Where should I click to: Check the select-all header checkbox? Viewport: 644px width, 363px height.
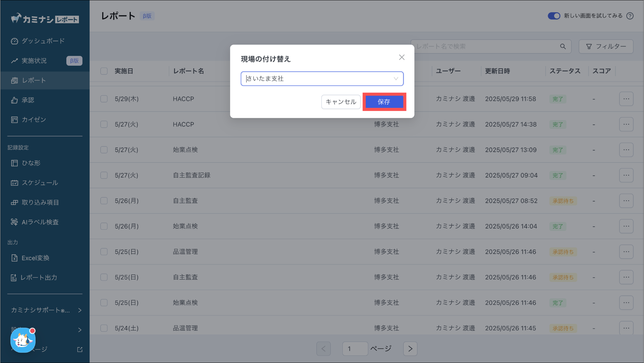[x=104, y=71]
